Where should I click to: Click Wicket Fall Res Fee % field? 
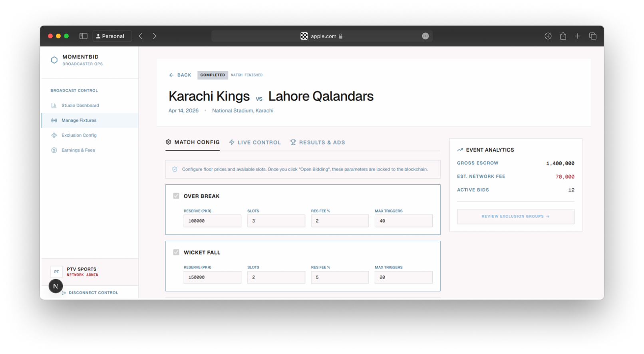(x=340, y=277)
